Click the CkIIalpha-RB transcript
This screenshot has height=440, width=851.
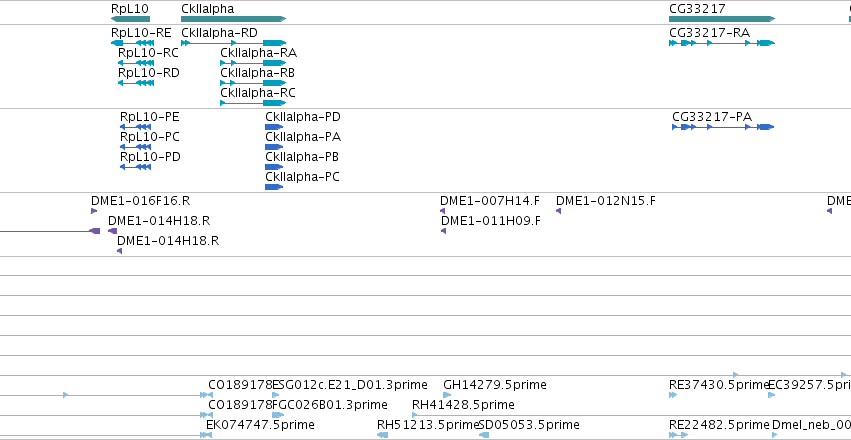253,83
